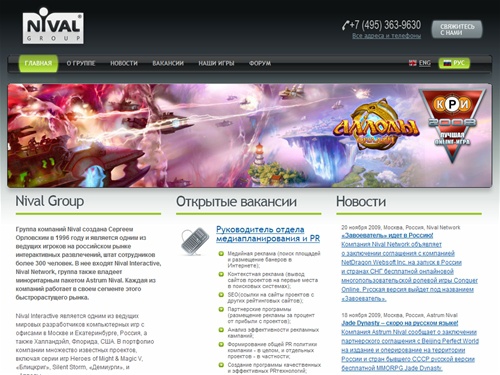
Task: Open the ФОРУМ menu item
Action: (260, 63)
